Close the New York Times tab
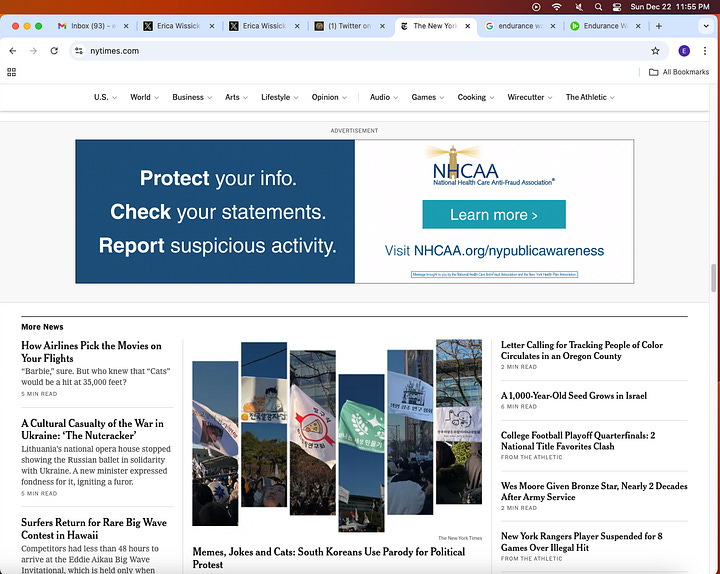The width and height of the screenshot is (720, 574). [467, 26]
